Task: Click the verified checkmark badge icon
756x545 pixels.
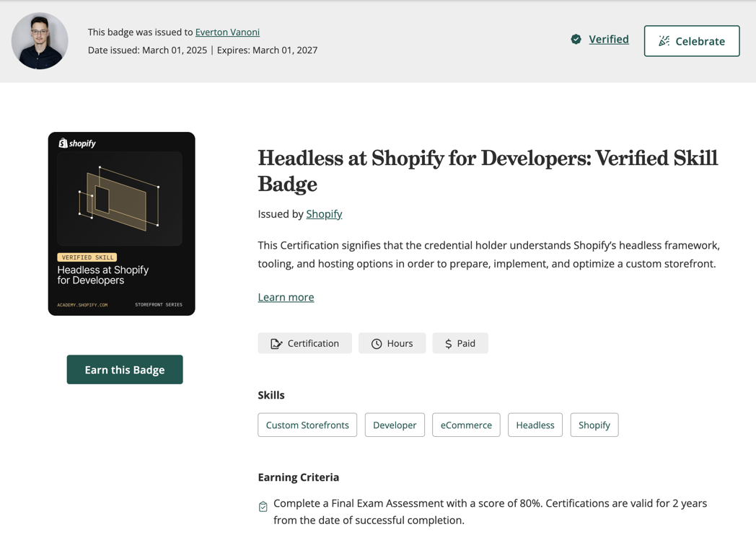Action: pos(576,39)
